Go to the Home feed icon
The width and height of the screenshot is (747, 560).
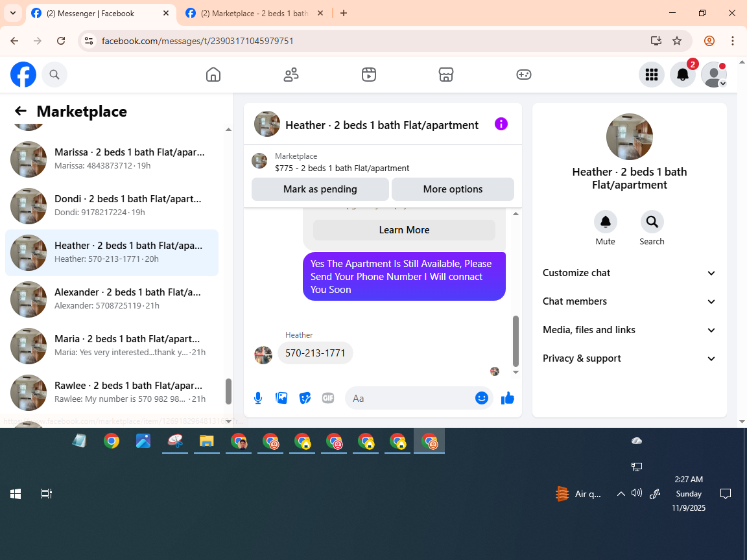click(x=213, y=75)
